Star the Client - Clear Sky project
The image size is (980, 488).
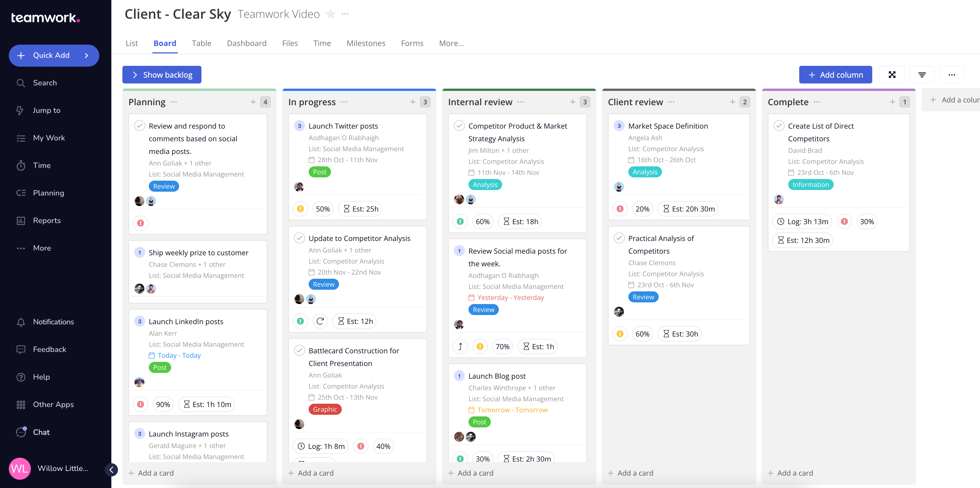tap(331, 14)
